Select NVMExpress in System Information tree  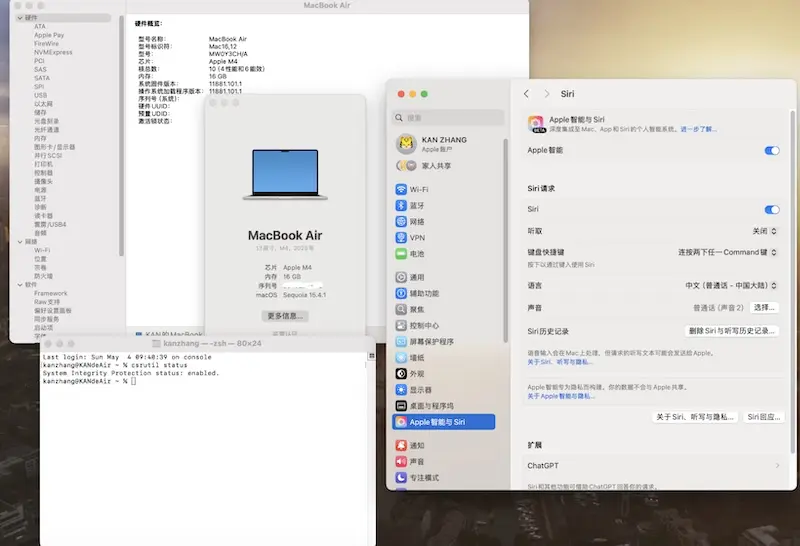53,53
